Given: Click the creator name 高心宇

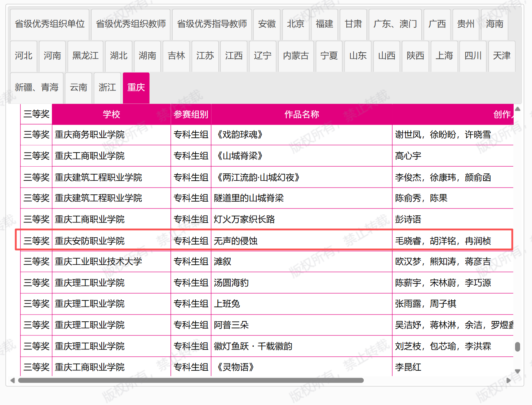Looking at the screenshot, I should tap(408, 156).
